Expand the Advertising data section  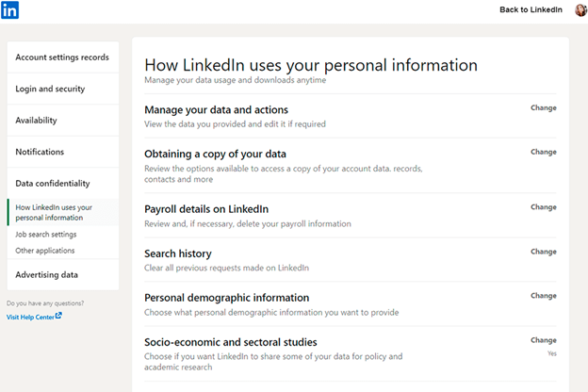tap(47, 275)
